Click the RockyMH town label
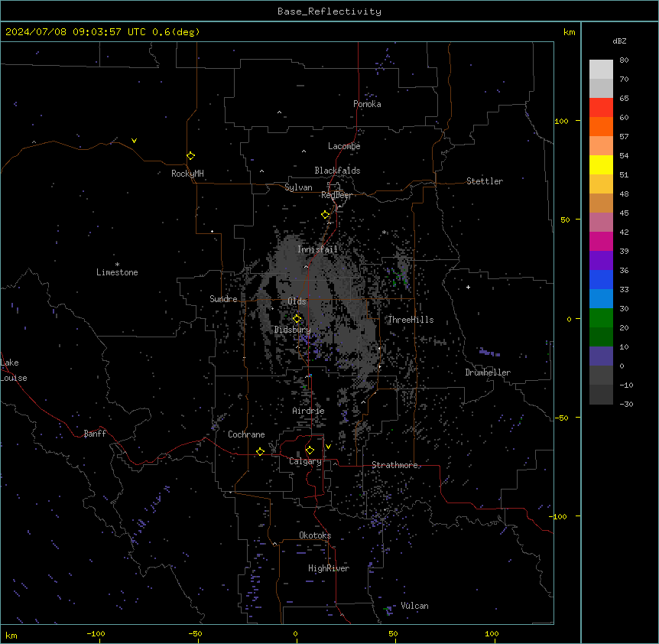 click(187, 174)
